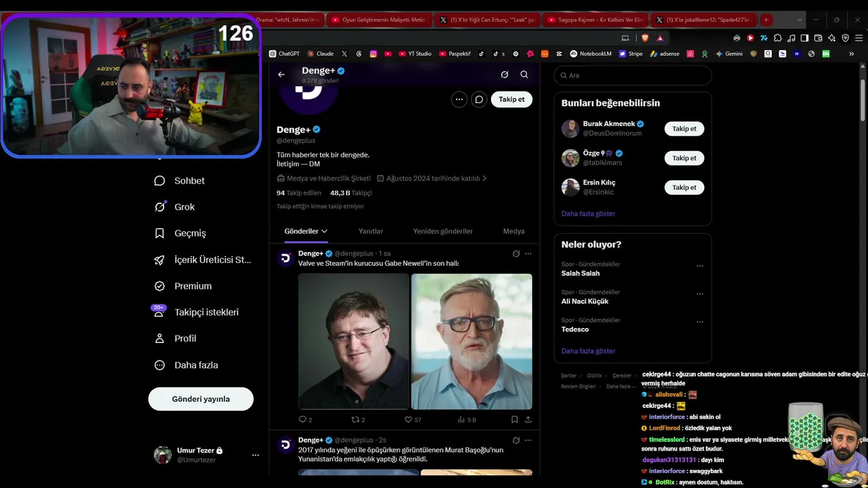This screenshot has width=868, height=488.
Task: Show more suggestions under Bunları beğenebilirsin
Action: point(588,213)
